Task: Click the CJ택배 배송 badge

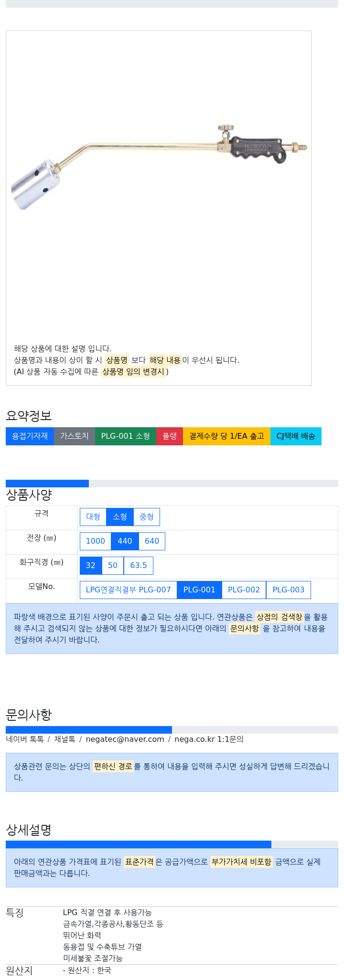Action: [296, 436]
